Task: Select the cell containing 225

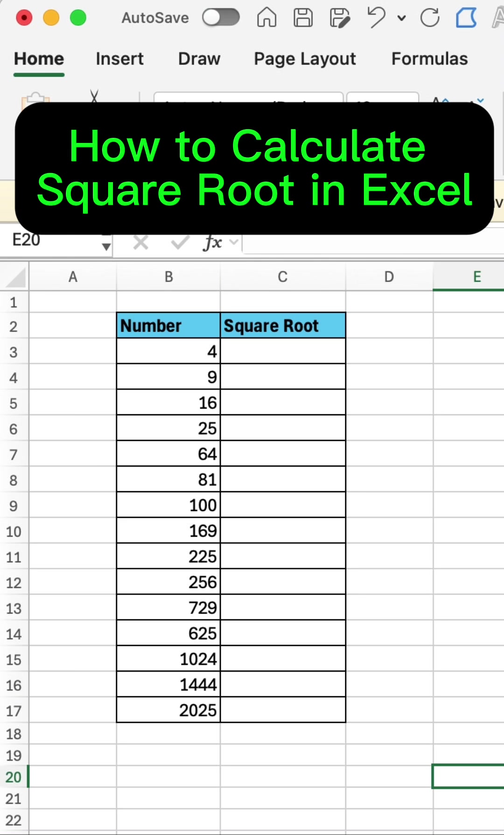Action: tap(168, 557)
